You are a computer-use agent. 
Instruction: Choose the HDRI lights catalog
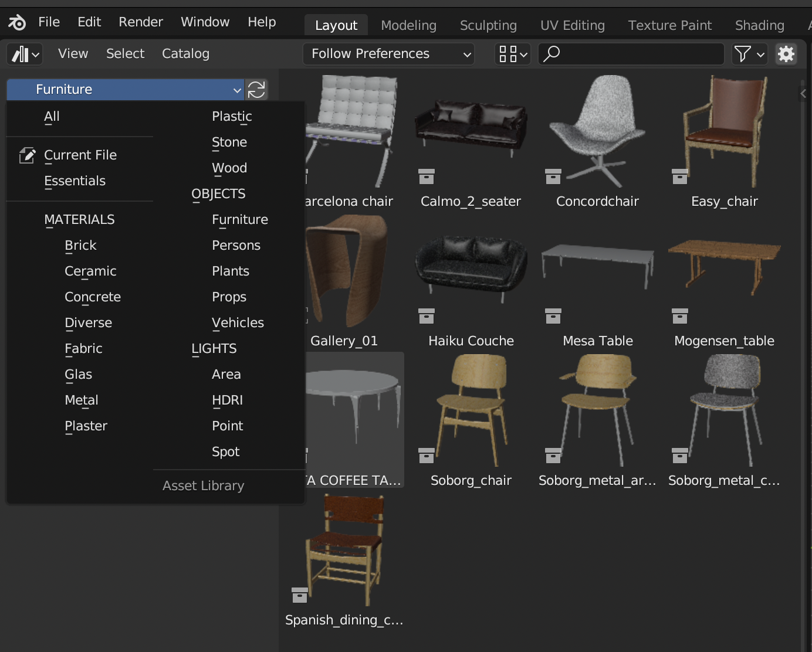click(x=227, y=400)
